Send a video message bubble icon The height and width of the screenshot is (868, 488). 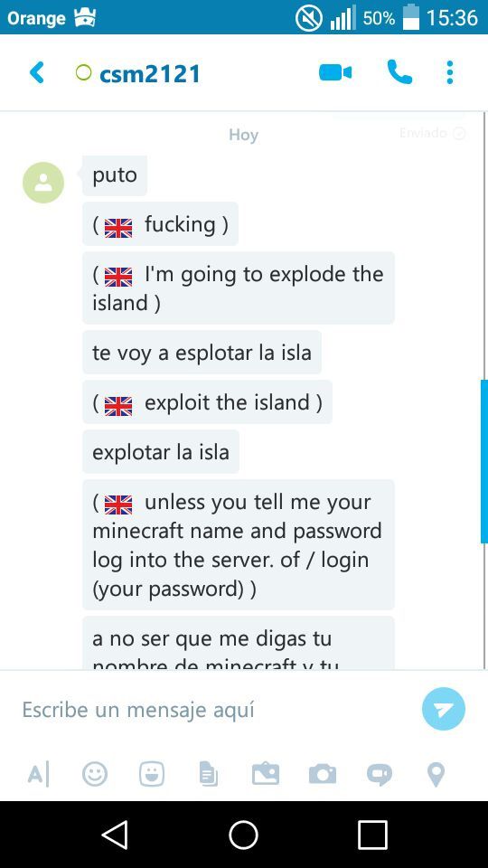[380, 775]
